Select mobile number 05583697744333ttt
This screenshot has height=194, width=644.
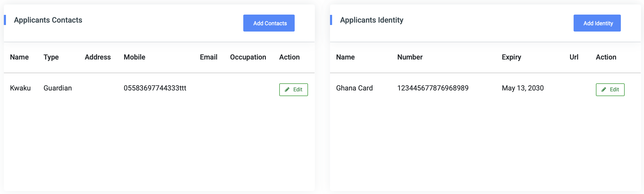155,88
